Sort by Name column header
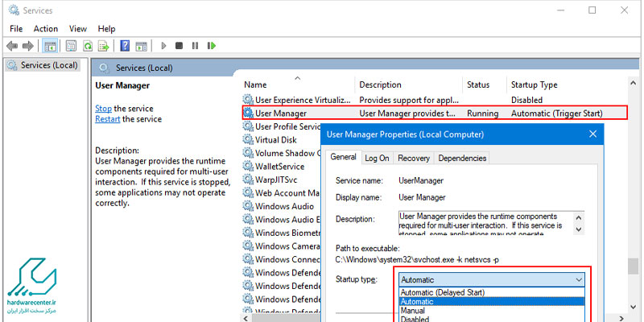The image size is (644, 322). [255, 85]
